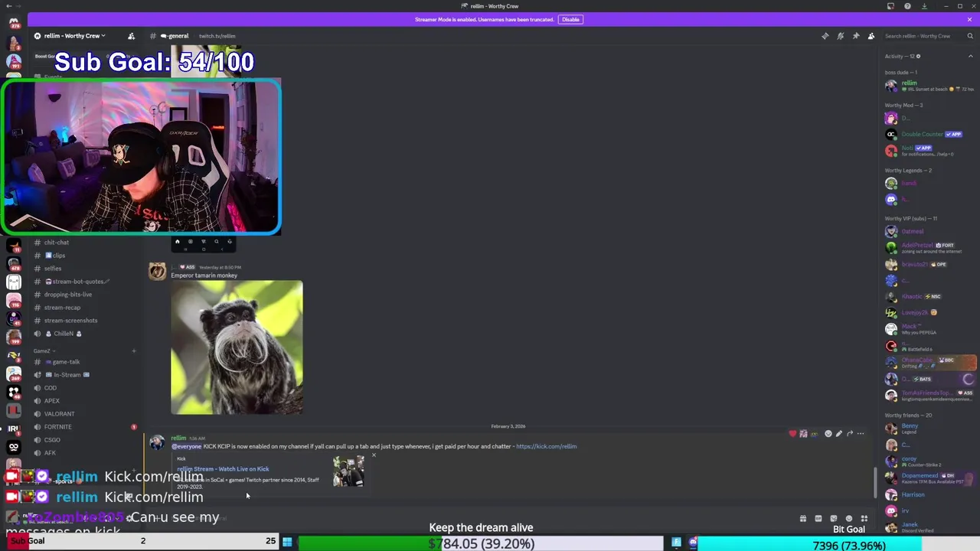Click rellim username on the message
Viewport: 980px width, 551px height.
178,438
